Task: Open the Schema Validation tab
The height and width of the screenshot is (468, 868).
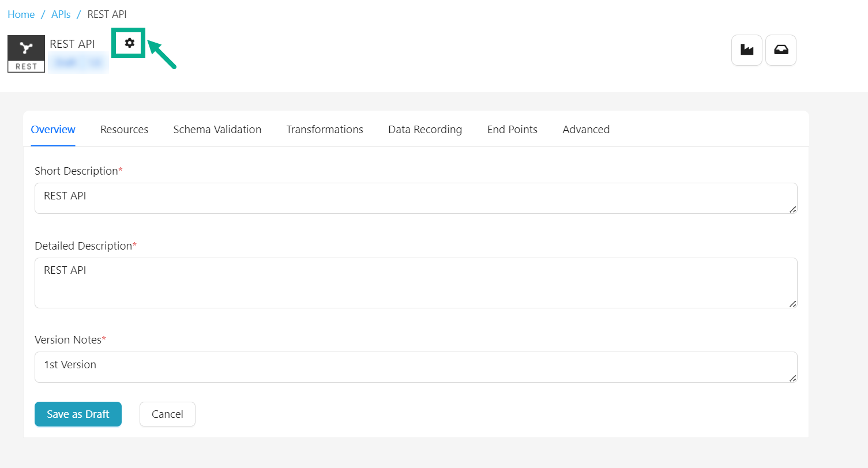Action: 217,130
